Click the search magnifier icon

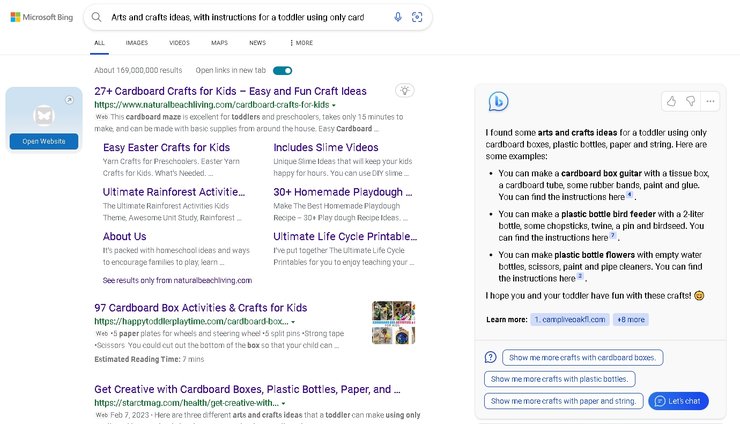point(96,17)
